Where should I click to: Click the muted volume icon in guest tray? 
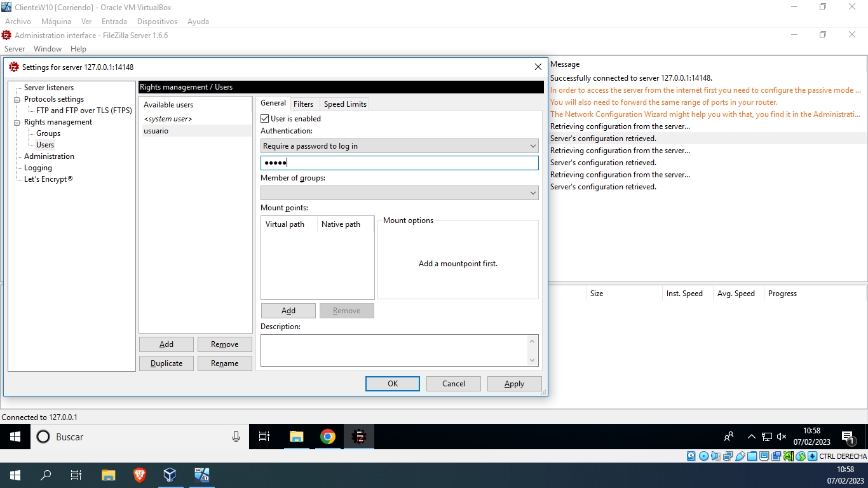pos(782,437)
